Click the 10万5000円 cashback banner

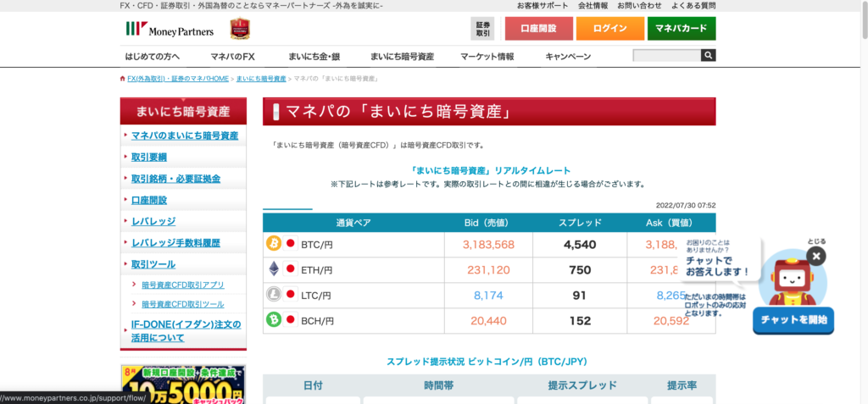coord(183,385)
